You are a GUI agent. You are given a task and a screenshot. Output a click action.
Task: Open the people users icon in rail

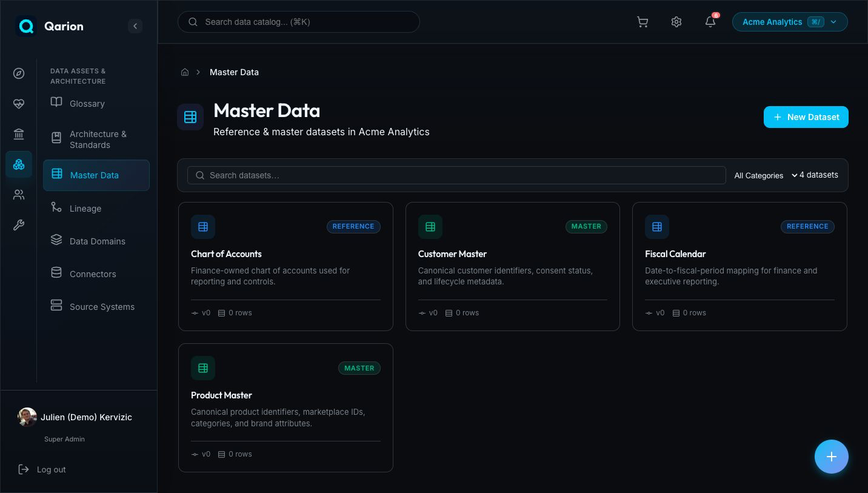click(19, 195)
